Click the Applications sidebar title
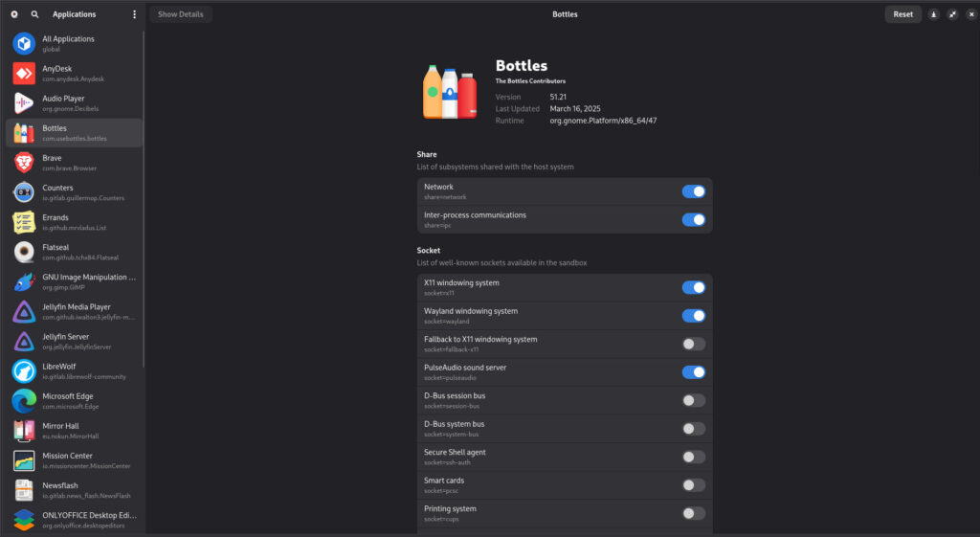Image resolution: width=980 pixels, height=537 pixels. click(x=75, y=14)
